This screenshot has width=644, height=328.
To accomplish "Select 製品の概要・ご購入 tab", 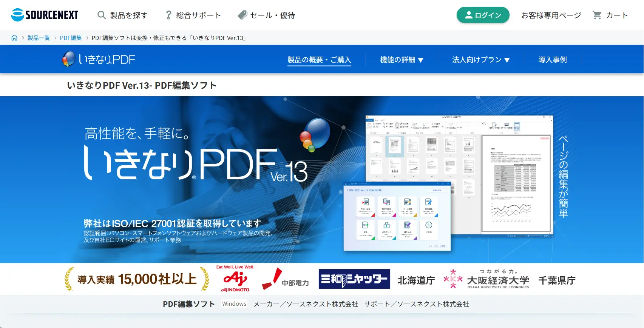I will (x=319, y=60).
